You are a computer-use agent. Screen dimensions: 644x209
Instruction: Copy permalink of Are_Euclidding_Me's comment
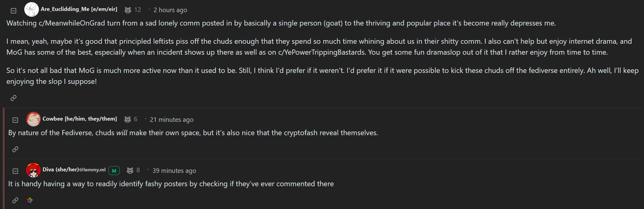click(13, 98)
